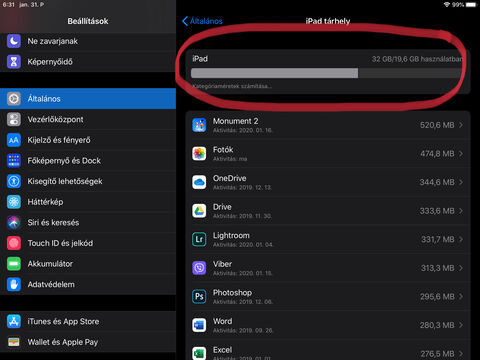This screenshot has width=480, height=360.
Task: Open the Adatvédelem hand icon
Action: point(14,285)
